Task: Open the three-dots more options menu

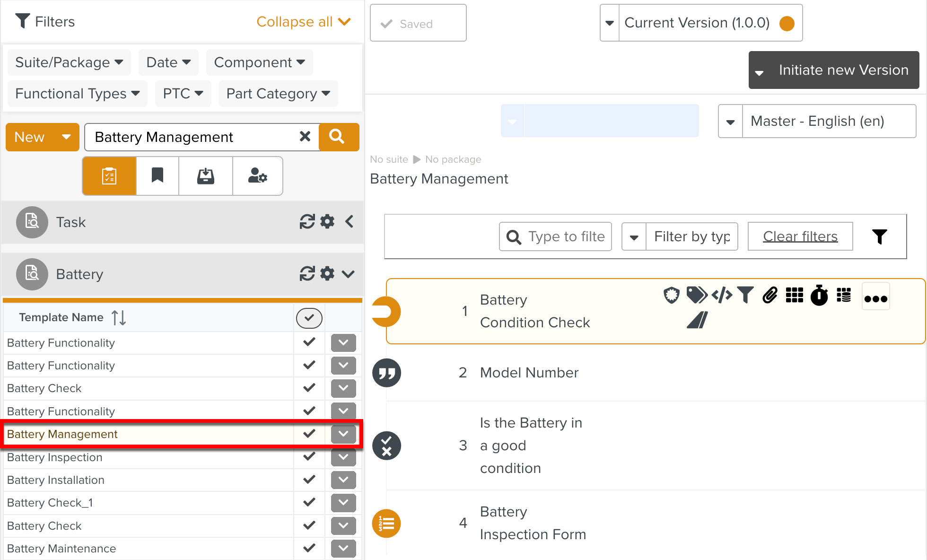Action: (x=875, y=297)
